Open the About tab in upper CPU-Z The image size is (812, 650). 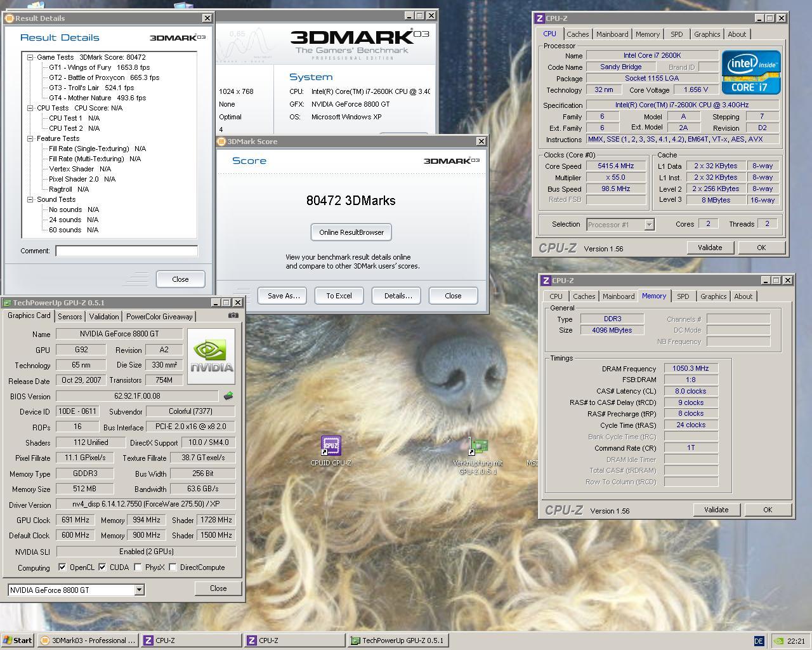[737, 34]
